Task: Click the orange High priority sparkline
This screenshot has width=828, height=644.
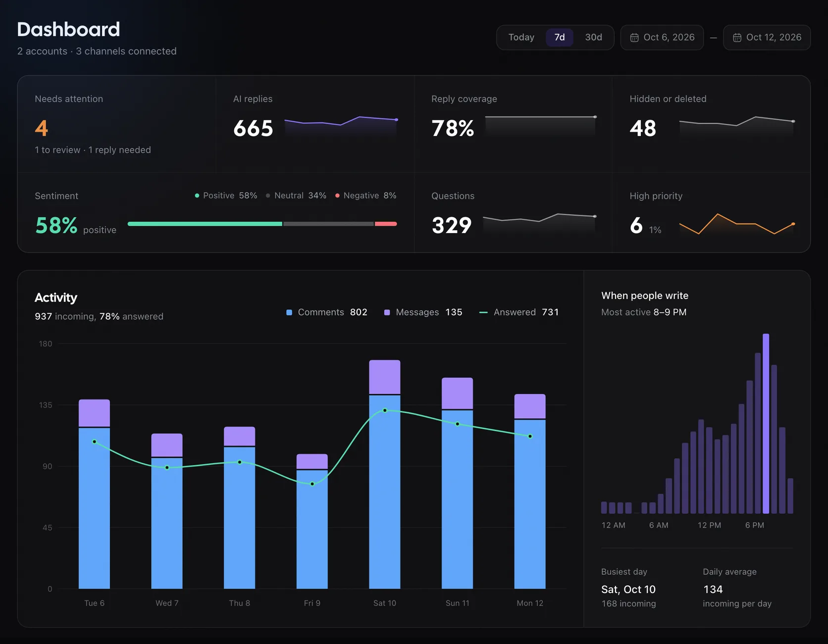Action: [x=737, y=224]
